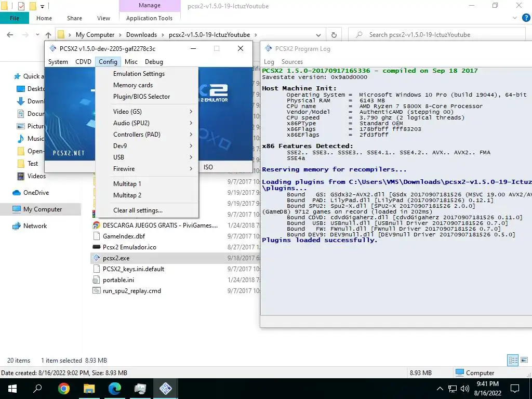The height and width of the screenshot is (399, 532).
Task: Refresh the current folder
Action: [x=334, y=35]
